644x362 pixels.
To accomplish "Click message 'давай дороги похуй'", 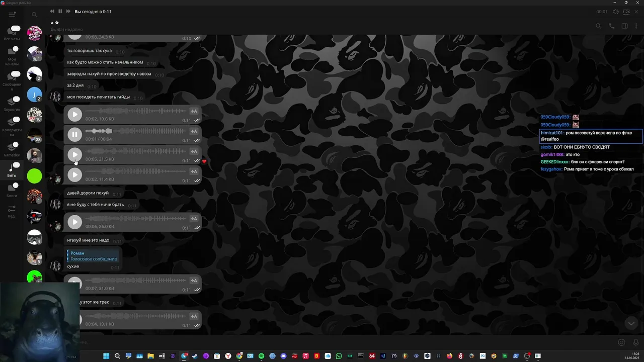I will [x=88, y=193].
